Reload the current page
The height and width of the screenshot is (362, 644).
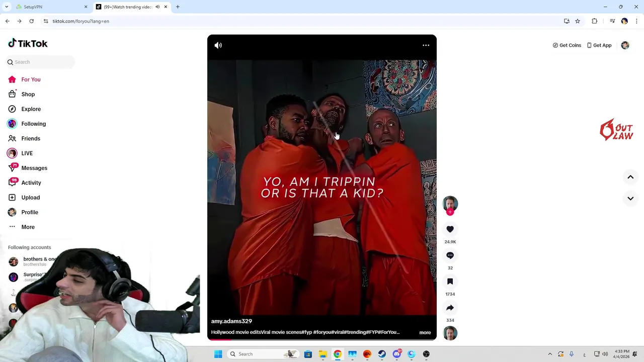click(31, 21)
